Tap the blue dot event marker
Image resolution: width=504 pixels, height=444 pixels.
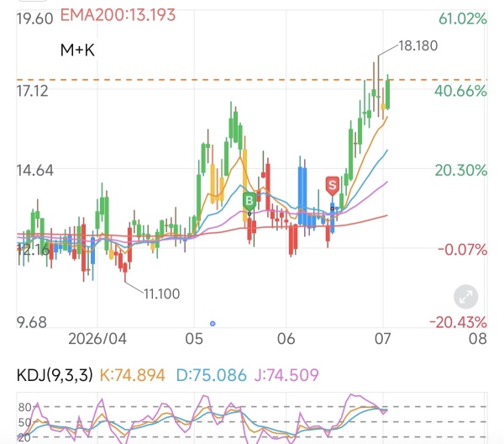[x=213, y=324]
